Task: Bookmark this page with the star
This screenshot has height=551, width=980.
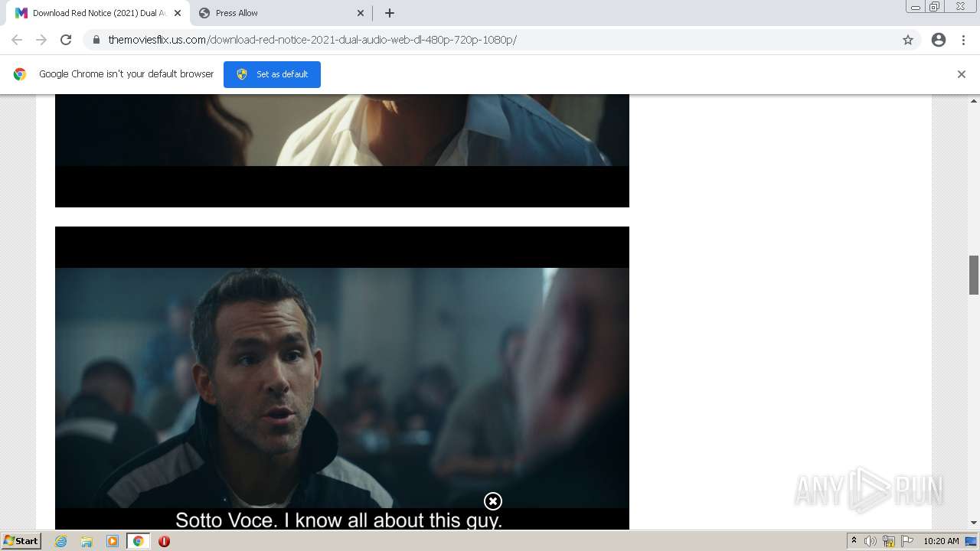Action: pos(908,40)
